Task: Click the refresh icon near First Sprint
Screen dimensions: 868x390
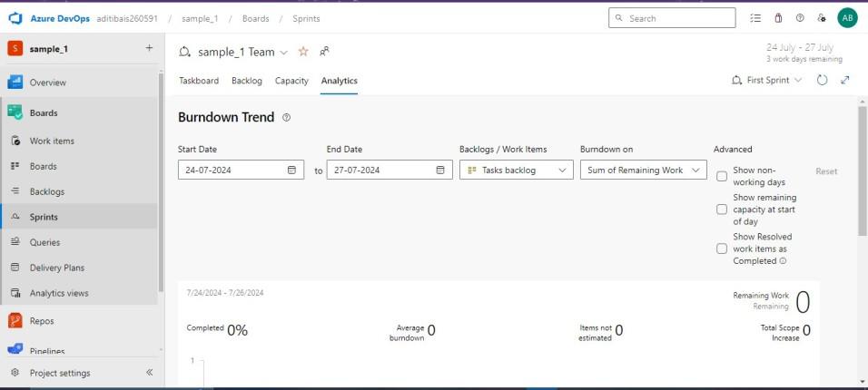Action: [822, 80]
